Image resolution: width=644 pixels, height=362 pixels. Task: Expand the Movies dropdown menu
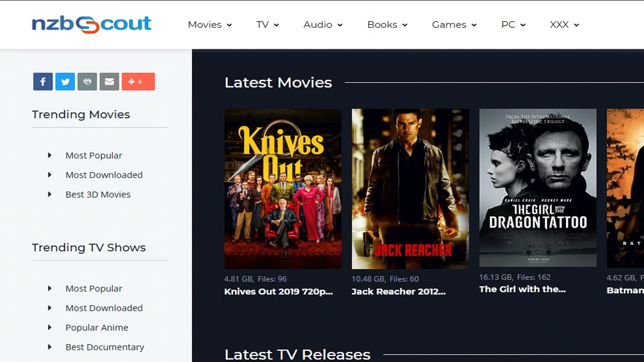(209, 25)
